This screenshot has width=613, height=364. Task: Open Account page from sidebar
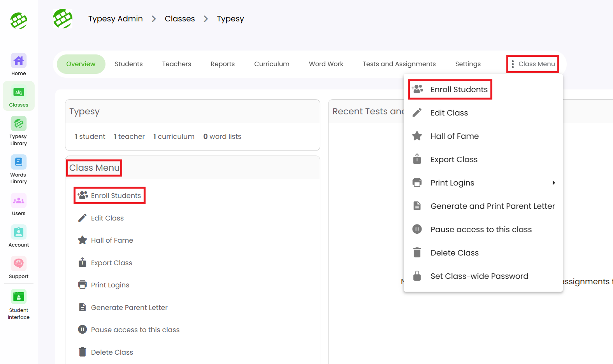pyautogui.click(x=19, y=236)
